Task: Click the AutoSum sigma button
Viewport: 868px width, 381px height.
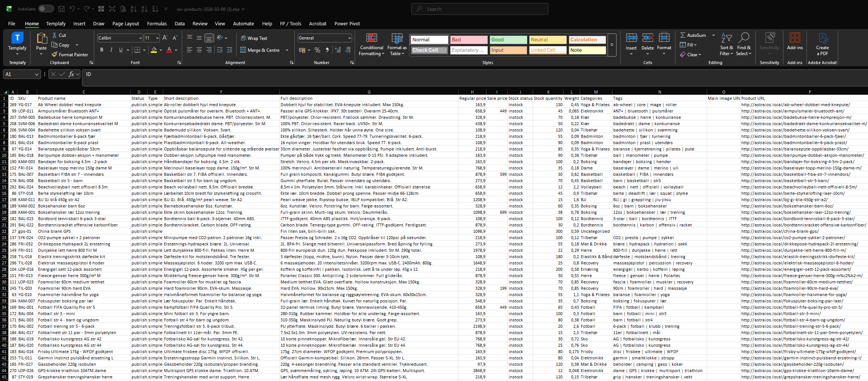Action: [693, 35]
